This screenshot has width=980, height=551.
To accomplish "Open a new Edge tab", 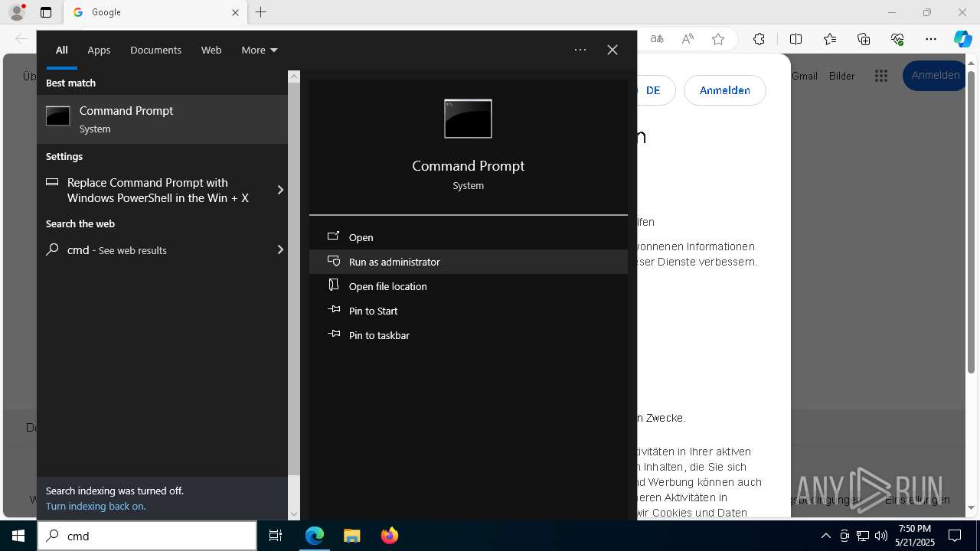I will point(261,12).
